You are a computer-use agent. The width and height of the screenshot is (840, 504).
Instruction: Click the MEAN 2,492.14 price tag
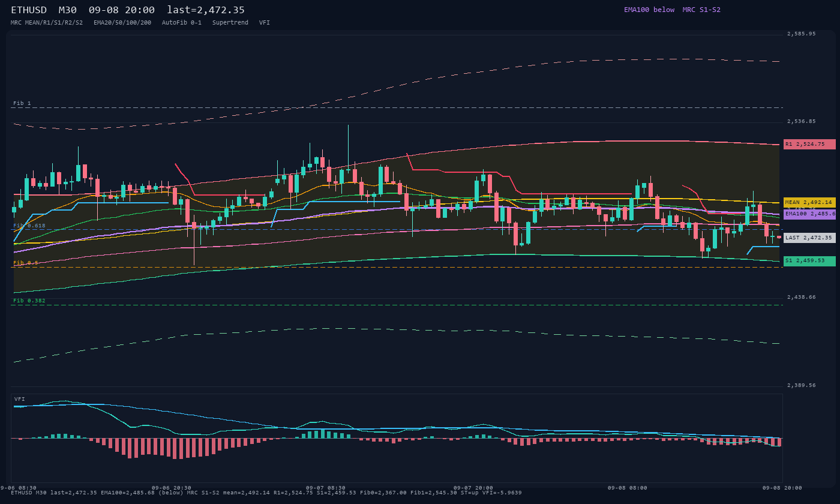click(x=809, y=202)
